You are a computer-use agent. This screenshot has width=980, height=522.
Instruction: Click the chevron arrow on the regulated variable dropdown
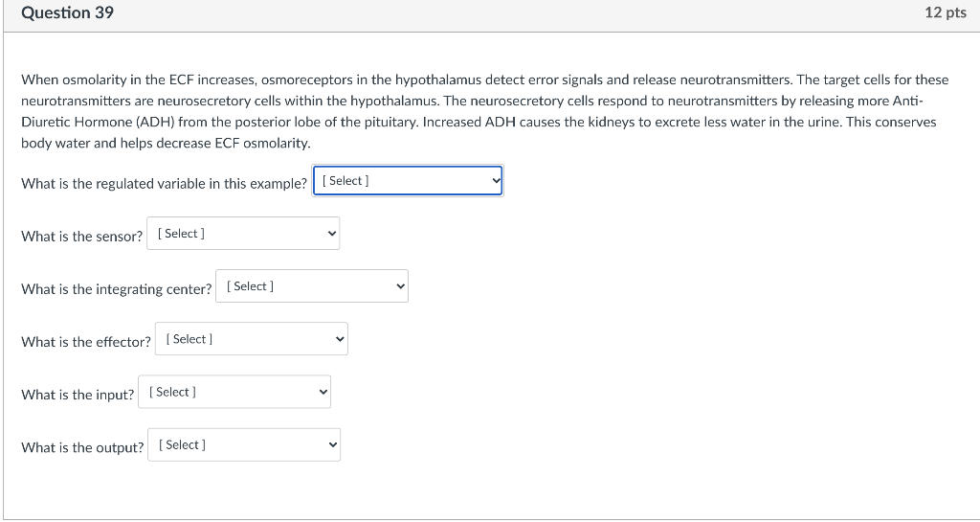coord(495,181)
